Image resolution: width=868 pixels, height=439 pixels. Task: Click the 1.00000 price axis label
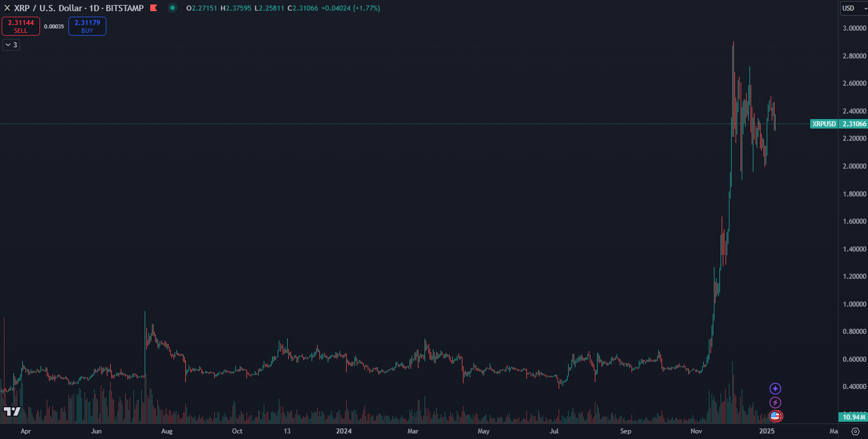854,304
